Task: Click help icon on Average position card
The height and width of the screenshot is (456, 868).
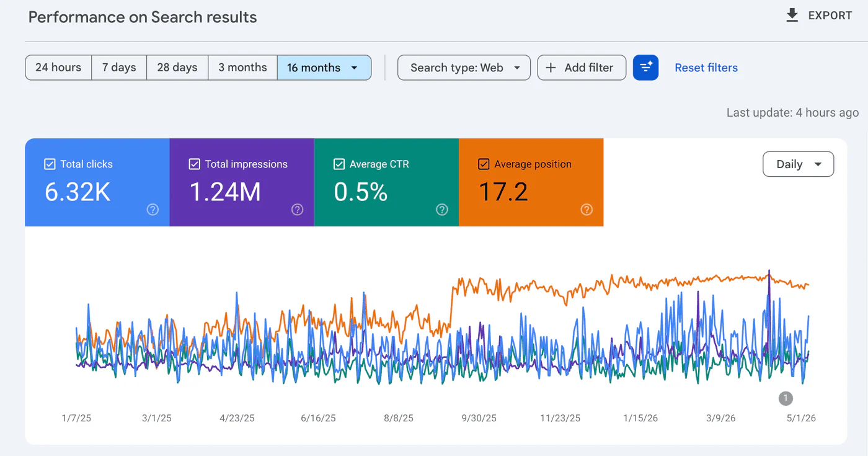Action: 587,210
